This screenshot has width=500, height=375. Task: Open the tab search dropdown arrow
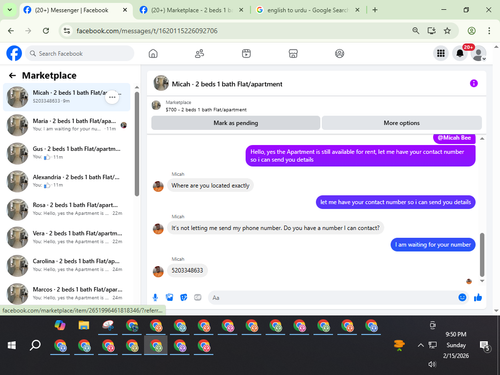[x=10, y=10]
